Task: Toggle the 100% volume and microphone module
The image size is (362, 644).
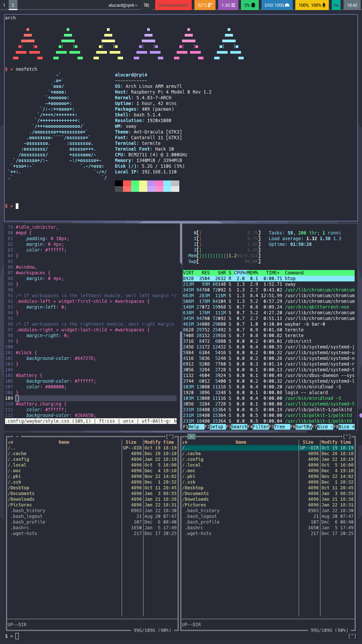Action: (312, 5)
